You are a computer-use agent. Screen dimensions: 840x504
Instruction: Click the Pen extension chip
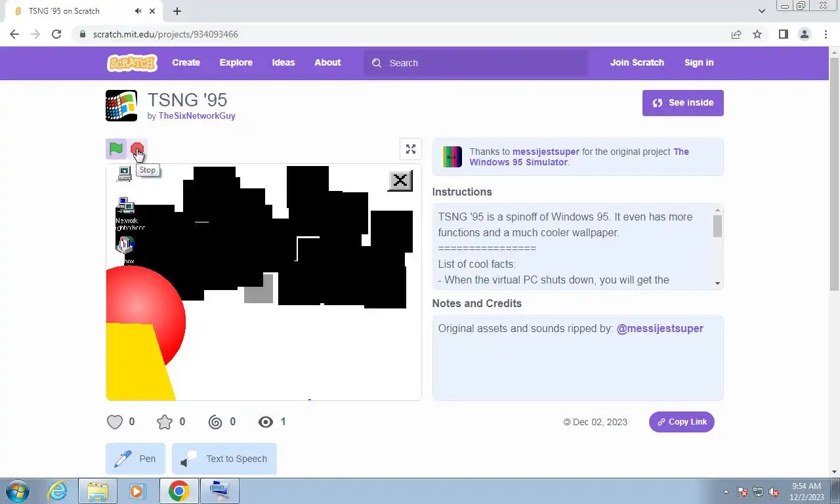[x=135, y=459]
